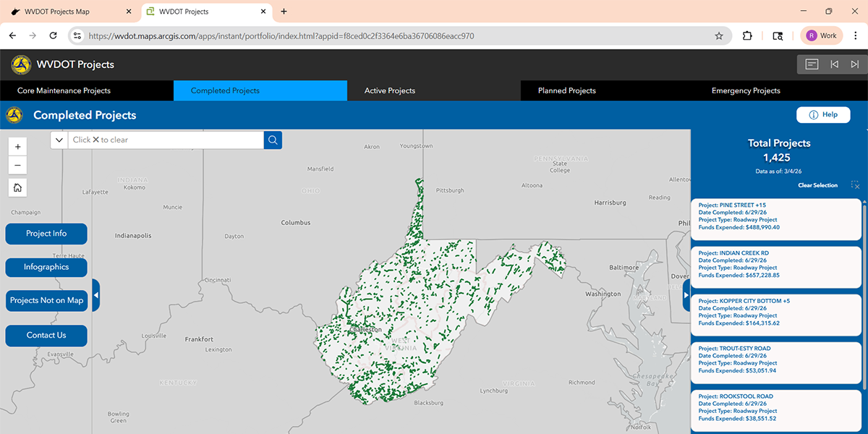The image size is (868, 434).
Task: Close the WVDOT Projects Map tab
Action: point(129,12)
